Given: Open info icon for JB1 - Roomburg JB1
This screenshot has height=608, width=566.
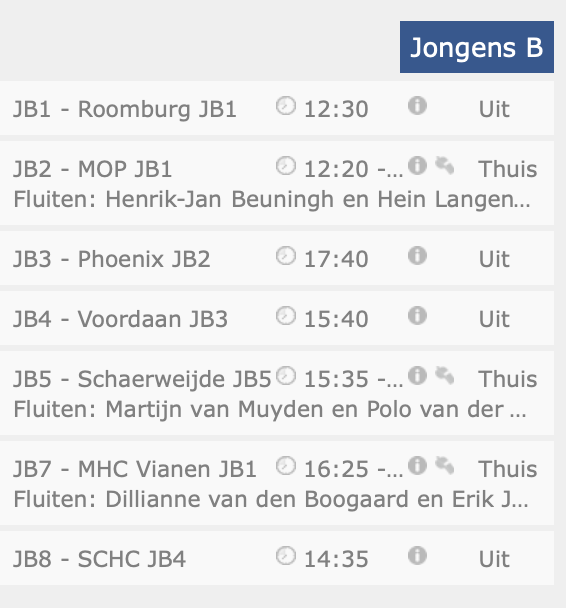Looking at the screenshot, I should (x=417, y=105).
